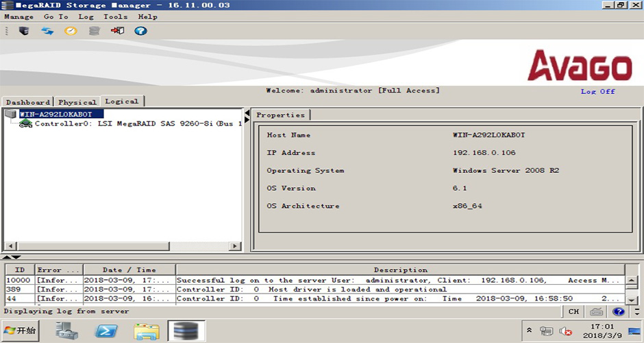Click the CH input language indicator
The width and height of the screenshot is (644, 343).
[x=573, y=311]
